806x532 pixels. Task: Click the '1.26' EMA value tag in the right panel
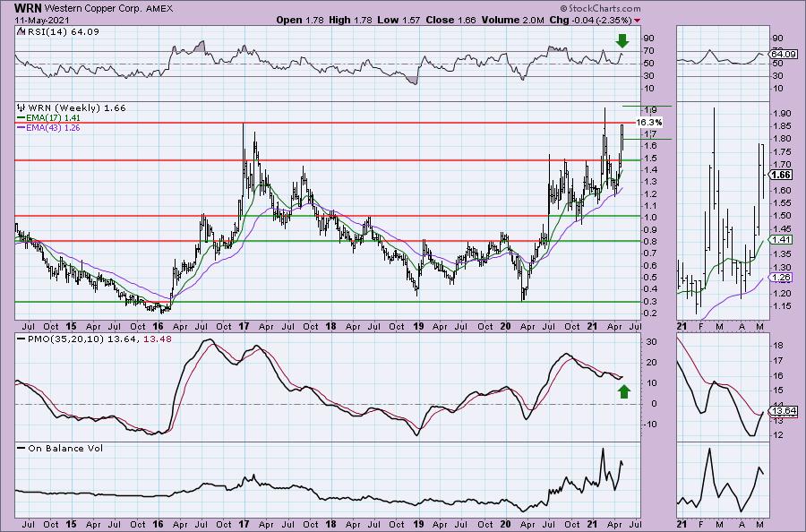tap(781, 278)
